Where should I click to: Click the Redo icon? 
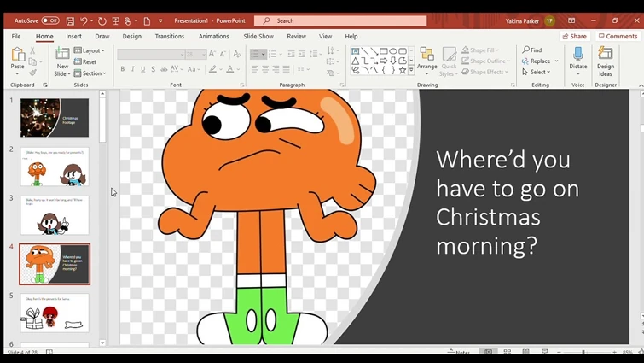point(102,20)
